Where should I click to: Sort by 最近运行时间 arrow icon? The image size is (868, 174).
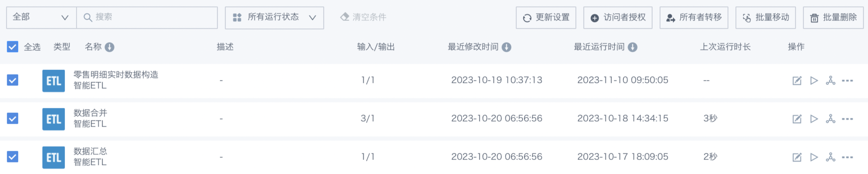pyautogui.click(x=632, y=47)
